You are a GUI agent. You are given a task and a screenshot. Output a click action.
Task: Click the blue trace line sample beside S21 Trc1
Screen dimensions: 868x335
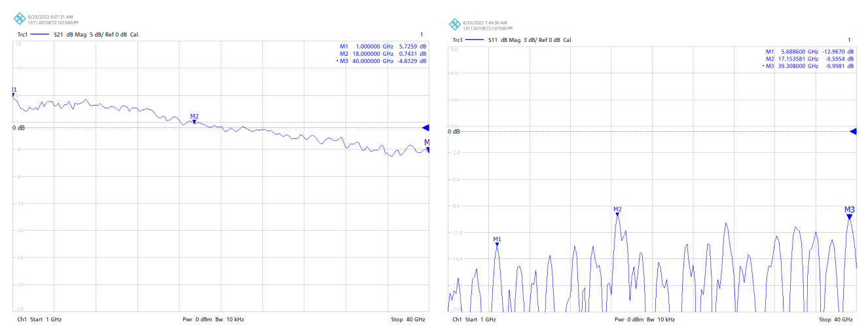[x=41, y=34]
